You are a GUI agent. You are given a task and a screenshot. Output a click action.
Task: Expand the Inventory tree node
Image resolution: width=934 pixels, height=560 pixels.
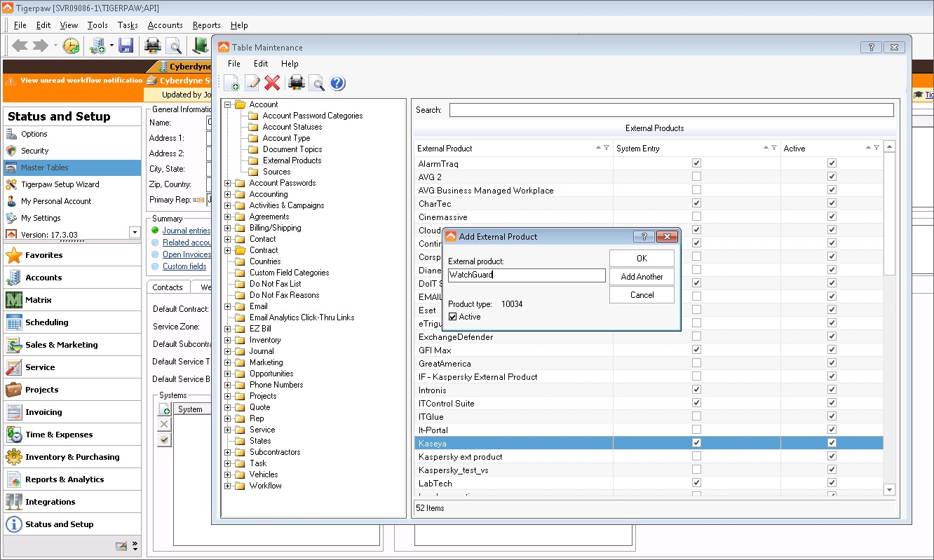point(226,340)
